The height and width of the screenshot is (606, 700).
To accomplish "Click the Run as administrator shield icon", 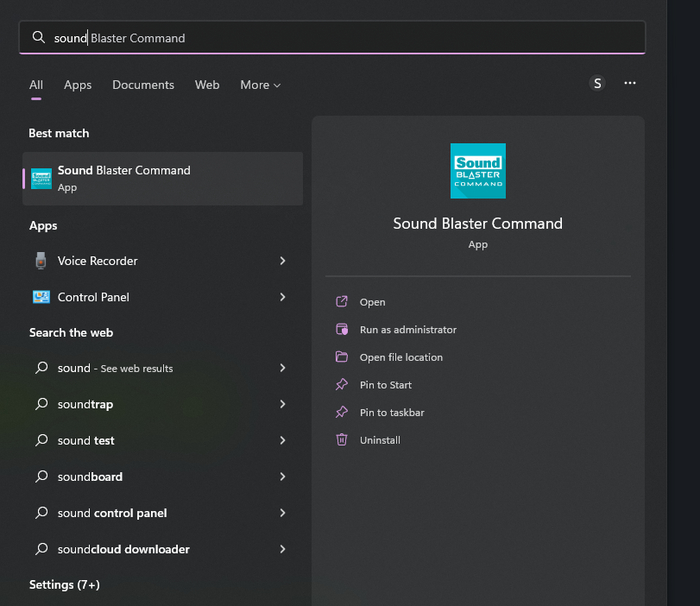I will [x=342, y=330].
